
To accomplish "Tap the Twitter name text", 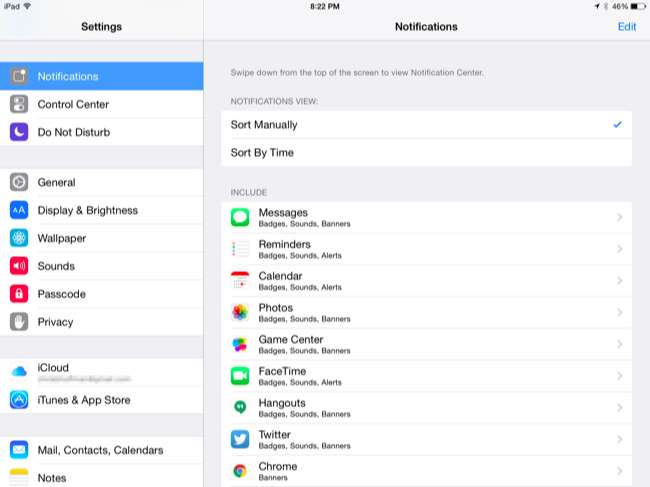I will 275,434.
